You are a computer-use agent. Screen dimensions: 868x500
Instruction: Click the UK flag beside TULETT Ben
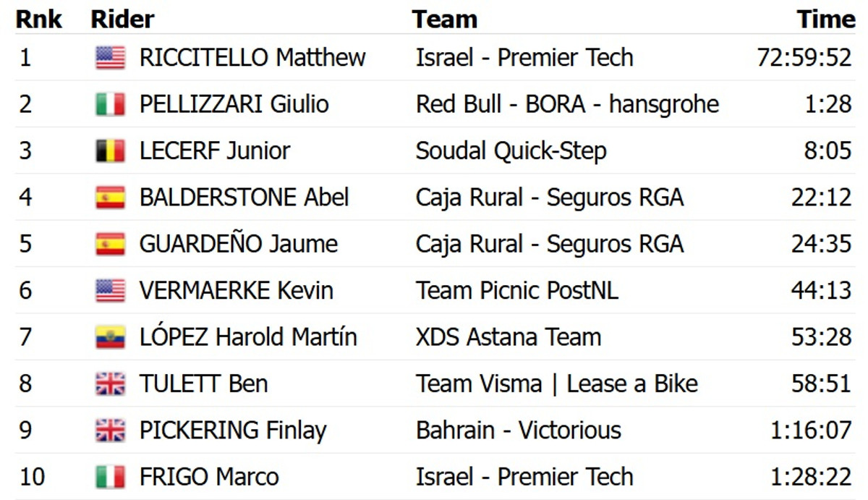(110, 384)
